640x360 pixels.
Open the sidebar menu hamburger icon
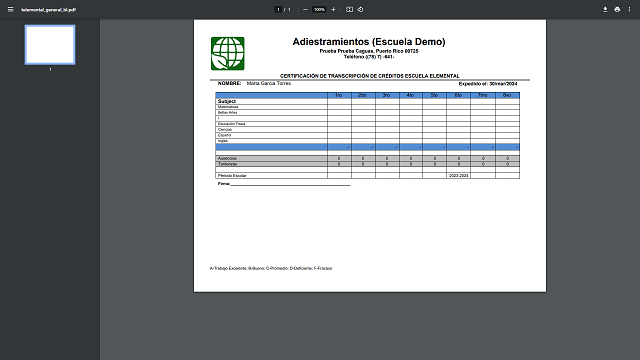(11, 9)
